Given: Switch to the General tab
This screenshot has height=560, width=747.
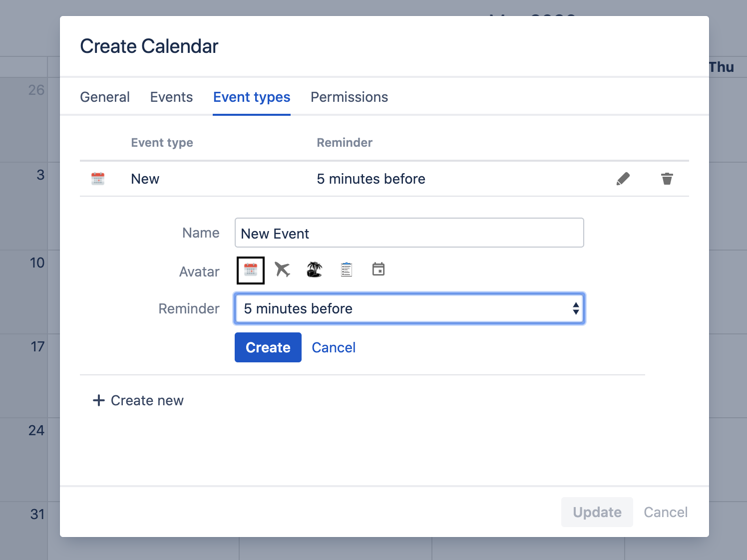Looking at the screenshot, I should coord(105,97).
